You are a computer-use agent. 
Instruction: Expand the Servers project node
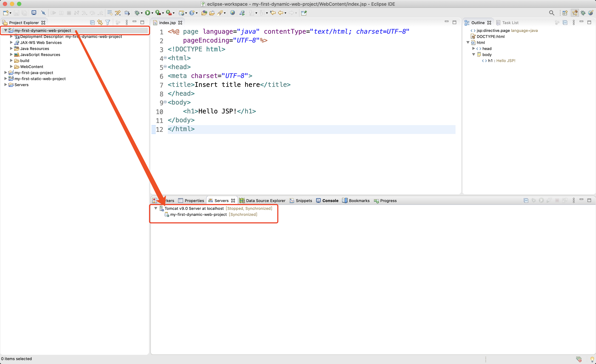5,85
